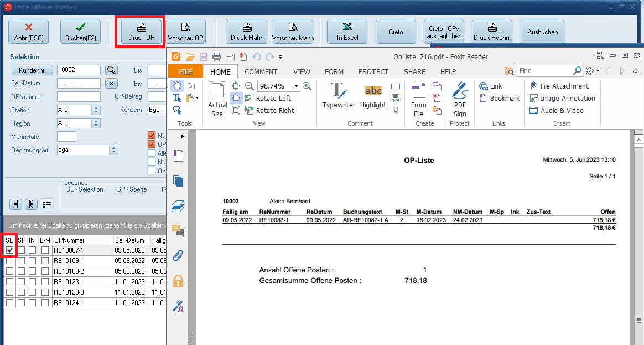Open the comments panel in Foxit sidebar
Viewport: 644px width, 345px height.
click(178, 230)
